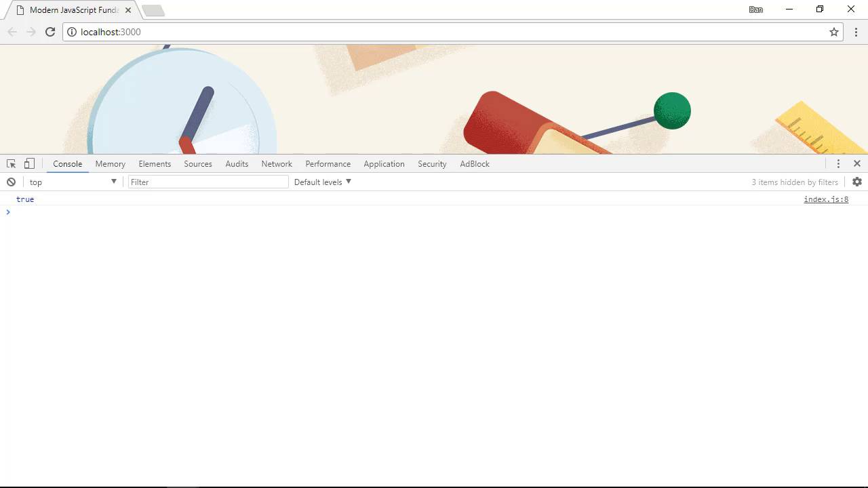Switch to the Console tab
The image size is (868, 488).
(68, 163)
